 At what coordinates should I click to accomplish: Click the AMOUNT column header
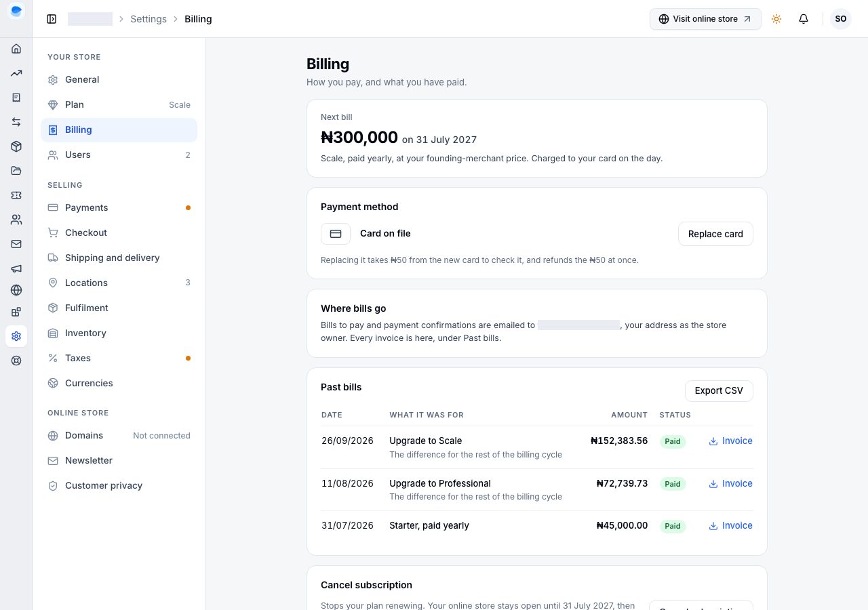point(629,415)
